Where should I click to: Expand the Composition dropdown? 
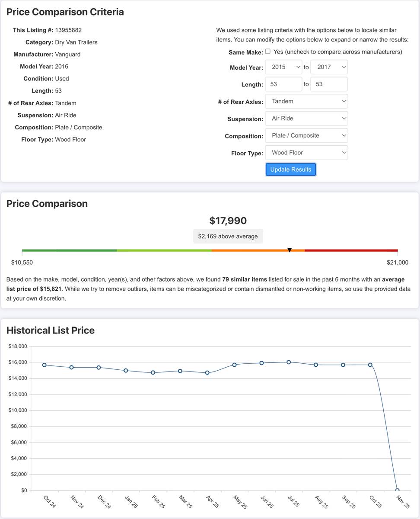[306, 136]
